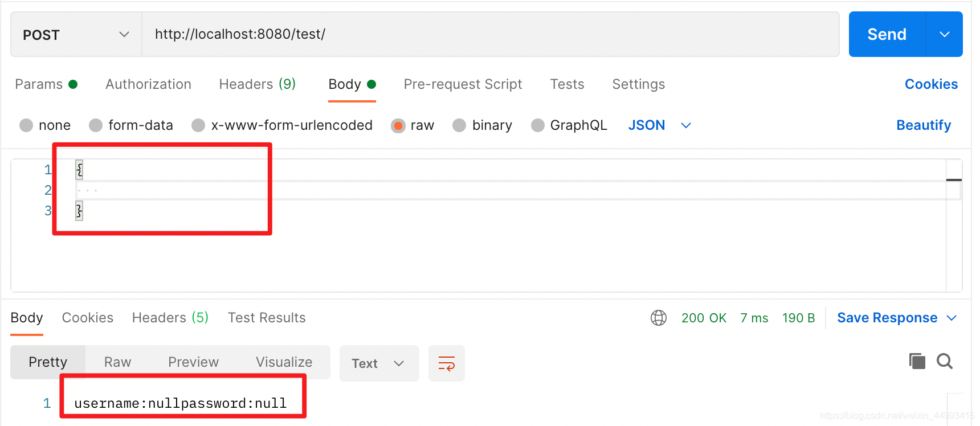
Task: Open the Pre-request Script tab
Action: click(x=463, y=84)
